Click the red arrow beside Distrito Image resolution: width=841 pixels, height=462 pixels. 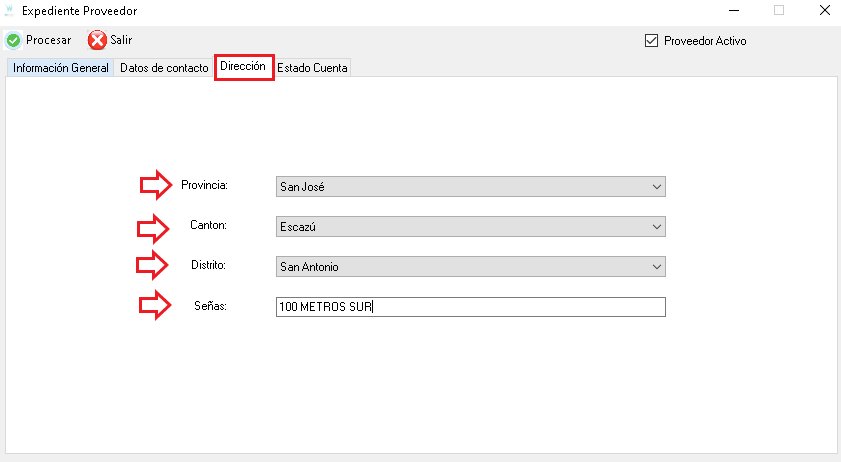152,265
